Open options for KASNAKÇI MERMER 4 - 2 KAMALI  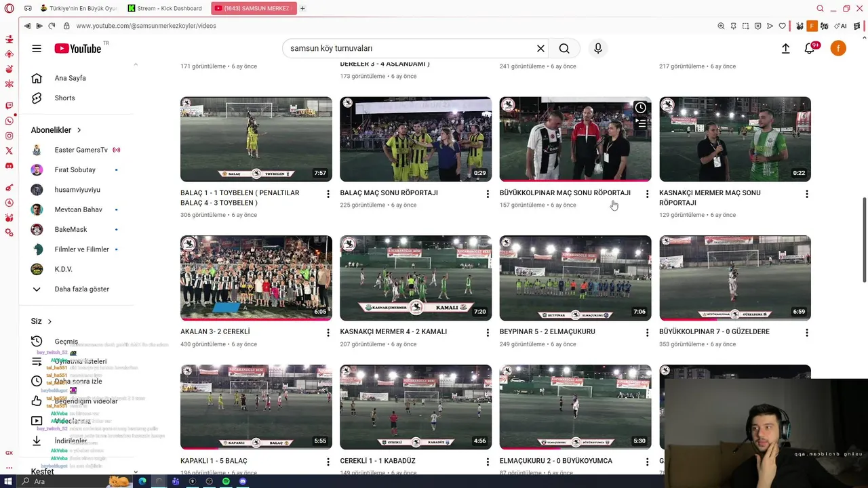(488, 333)
